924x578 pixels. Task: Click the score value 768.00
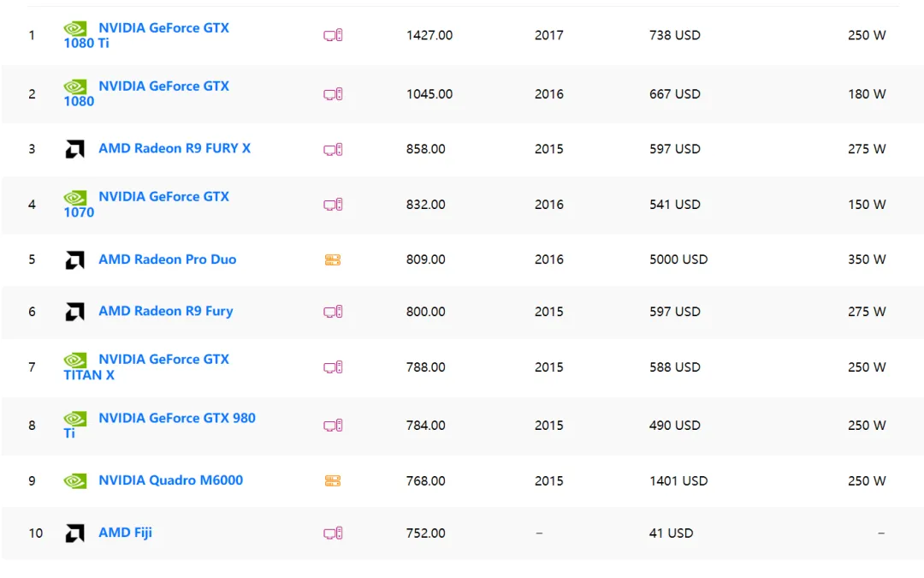[x=425, y=480]
